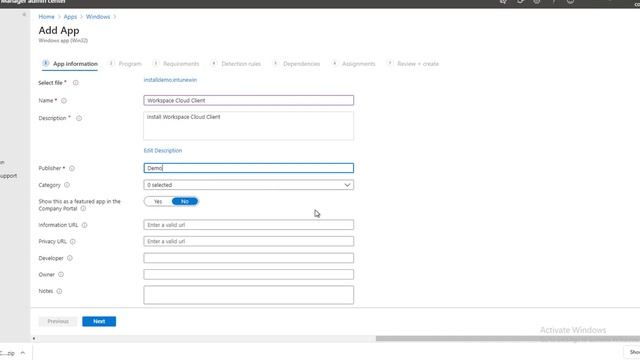
Task: Click the Previous button
Action: pos(58,322)
